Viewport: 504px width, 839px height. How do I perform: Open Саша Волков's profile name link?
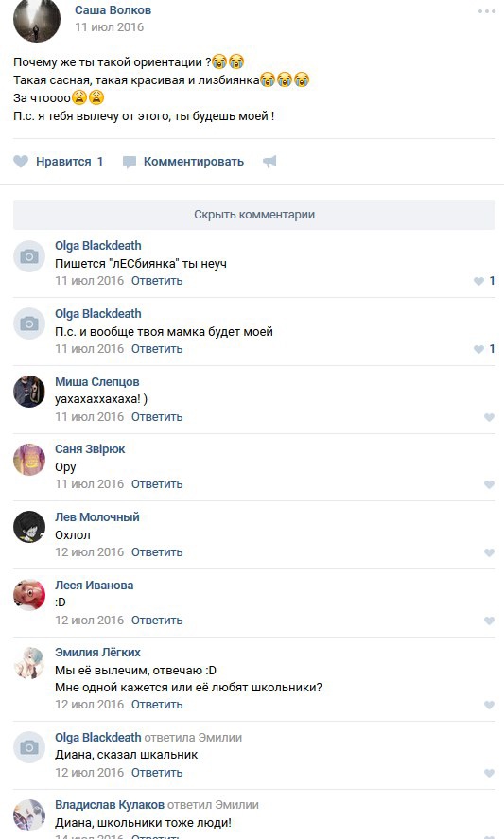tap(113, 10)
